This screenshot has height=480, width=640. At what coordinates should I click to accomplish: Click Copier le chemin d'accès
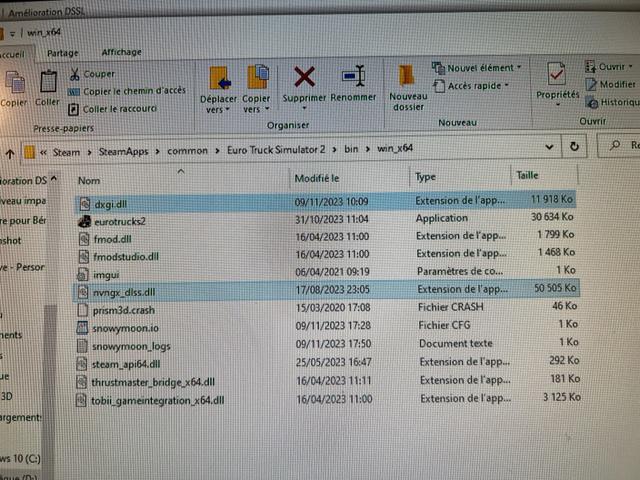pos(127,91)
